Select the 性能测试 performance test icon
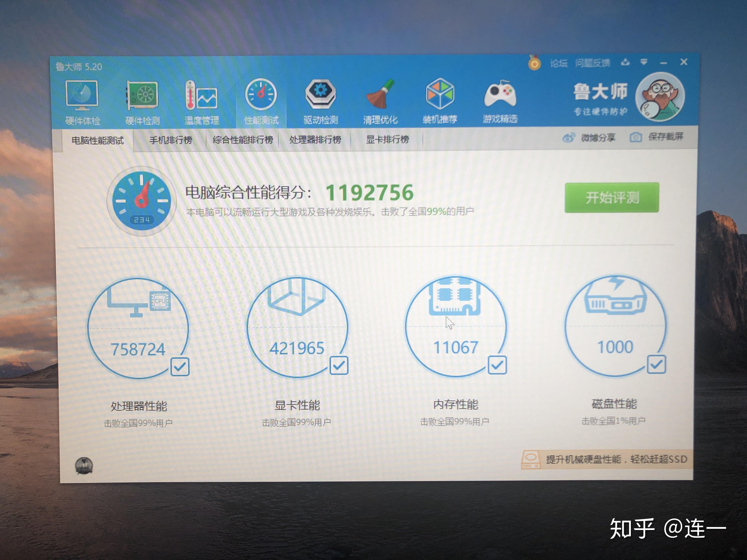 coord(261,94)
